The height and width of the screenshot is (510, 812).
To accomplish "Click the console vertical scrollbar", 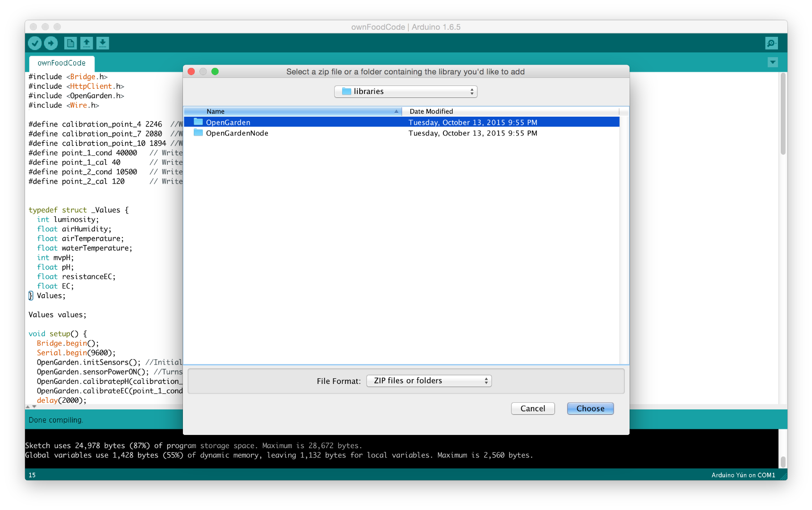I will click(x=783, y=461).
